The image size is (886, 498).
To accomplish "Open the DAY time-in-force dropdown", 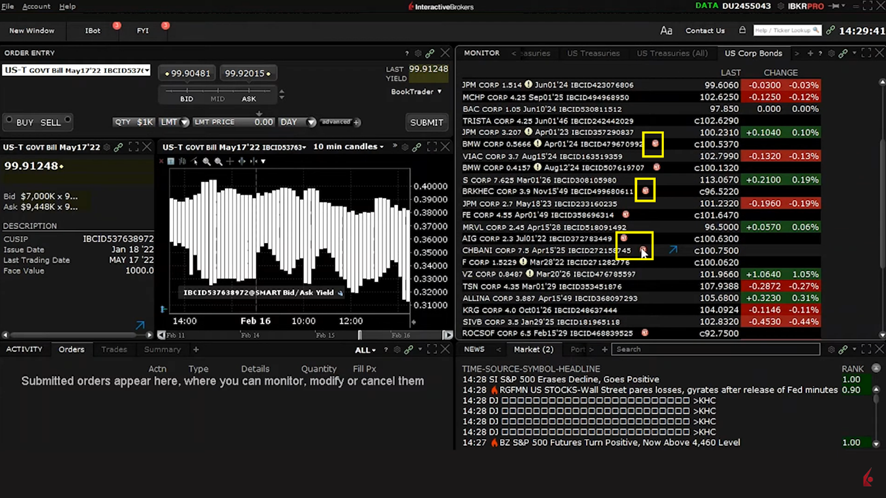I will point(296,122).
